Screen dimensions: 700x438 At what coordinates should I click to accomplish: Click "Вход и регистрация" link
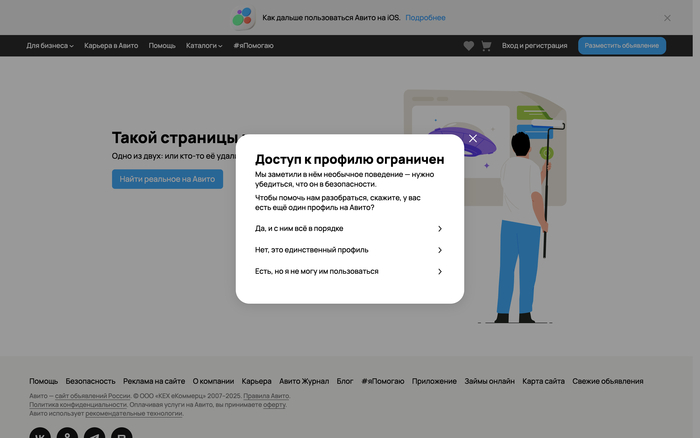(x=535, y=46)
